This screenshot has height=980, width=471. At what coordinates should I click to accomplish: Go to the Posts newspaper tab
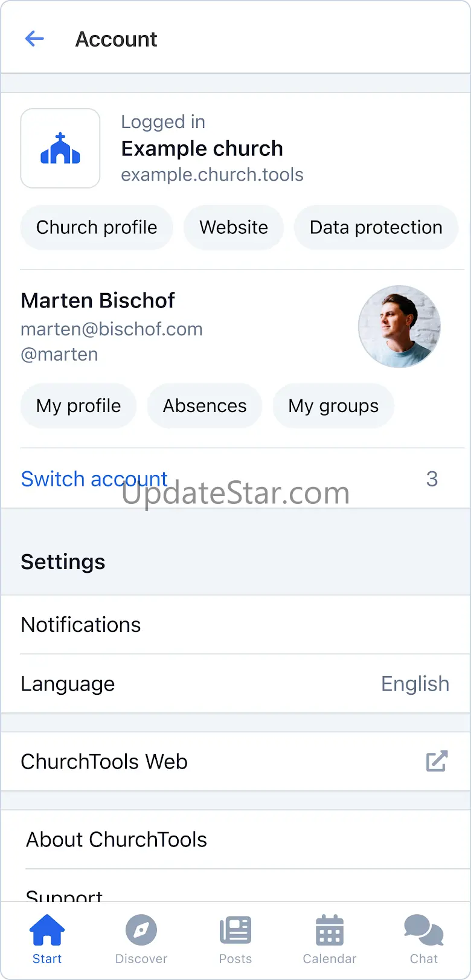click(235, 940)
